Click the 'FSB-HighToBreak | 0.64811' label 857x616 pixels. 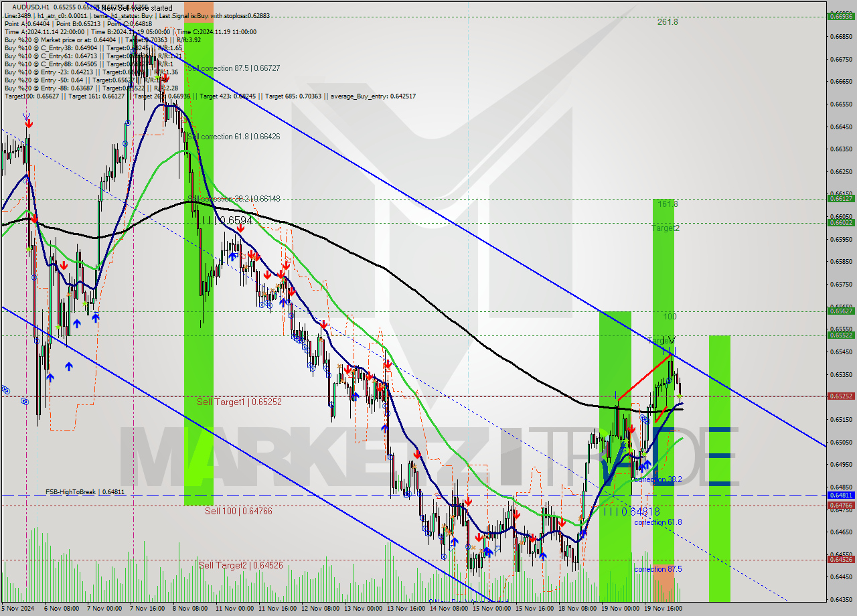85,491
